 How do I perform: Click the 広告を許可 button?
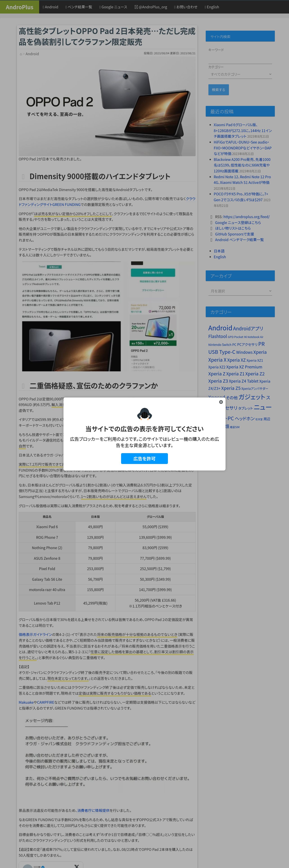click(144, 459)
